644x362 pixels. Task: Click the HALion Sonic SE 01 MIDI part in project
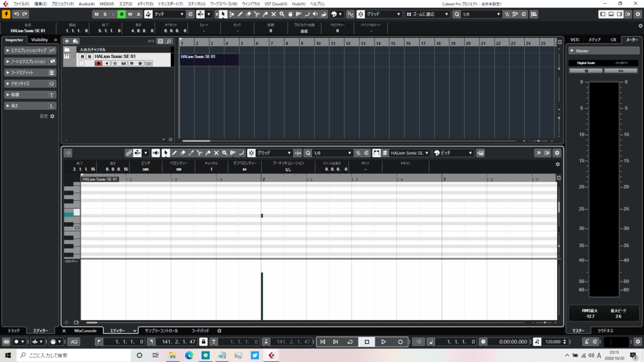coord(209,59)
